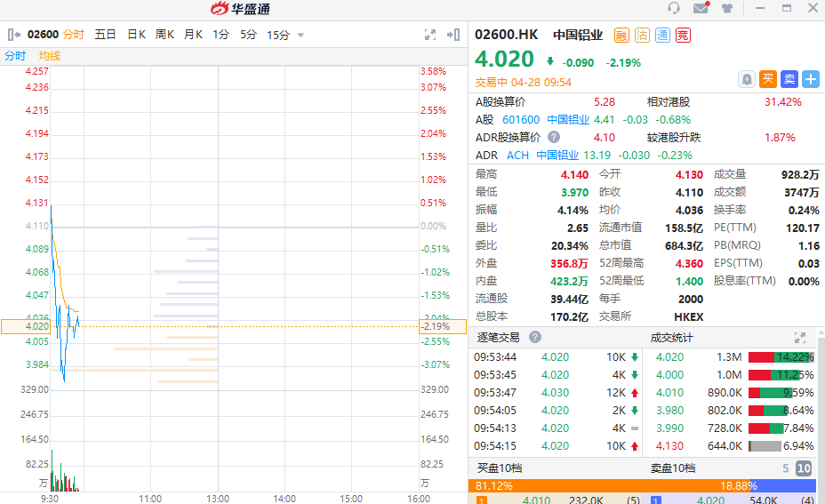Click the blue 卖 sell button
825x504 pixels.
tap(789, 79)
